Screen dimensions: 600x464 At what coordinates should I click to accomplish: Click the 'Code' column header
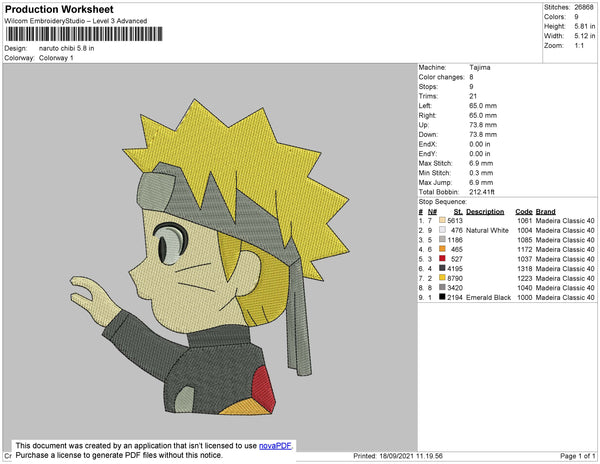click(524, 212)
